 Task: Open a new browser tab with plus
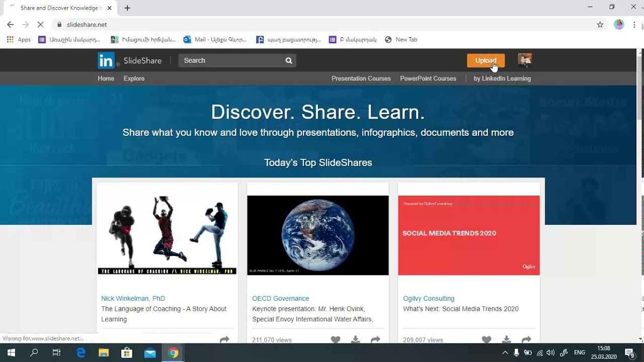(x=127, y=8)
